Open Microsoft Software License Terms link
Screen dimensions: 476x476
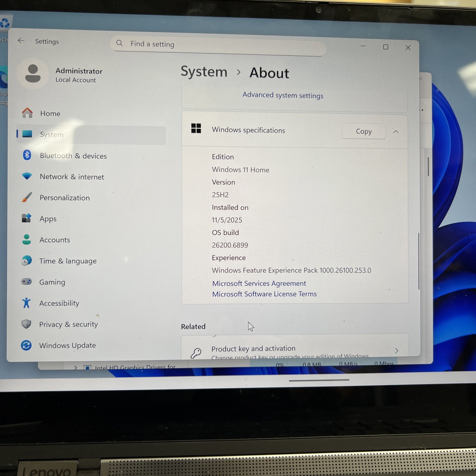[x=264, y=294]
